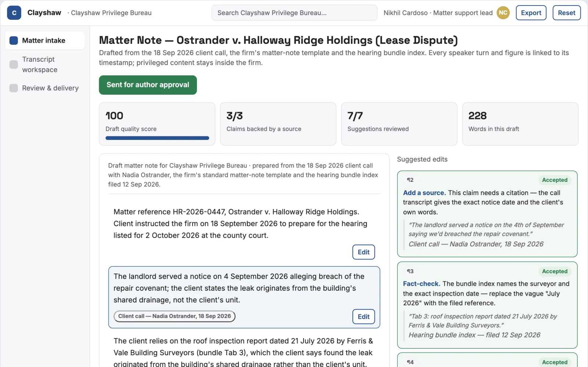
Task: Click the Clayshaw Privilege Bureau breadcrumb text
Action: [x=111, y=13]
